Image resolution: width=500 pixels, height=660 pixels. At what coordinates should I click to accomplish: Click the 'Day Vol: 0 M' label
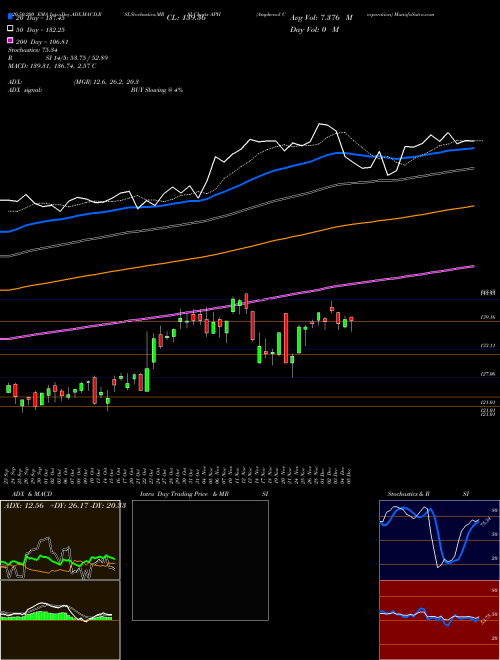tap(314, 29)
